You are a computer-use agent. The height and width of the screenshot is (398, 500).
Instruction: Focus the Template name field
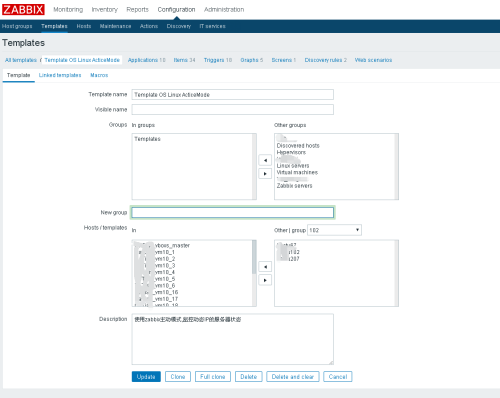233,95
